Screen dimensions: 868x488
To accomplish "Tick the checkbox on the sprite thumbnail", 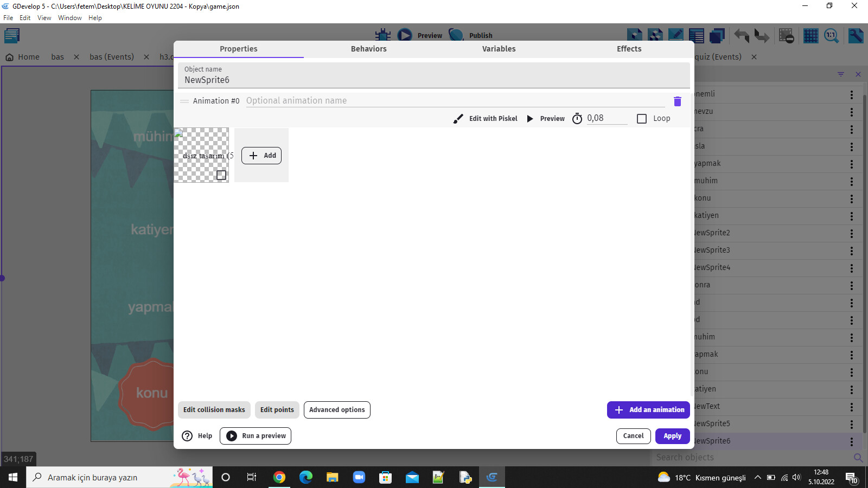I will [x=221, y=175].
